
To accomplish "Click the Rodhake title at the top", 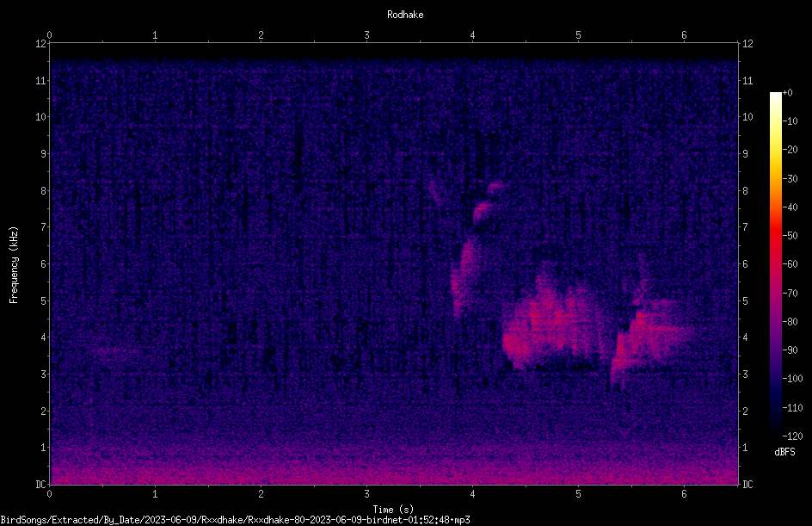I will point(405,15).
